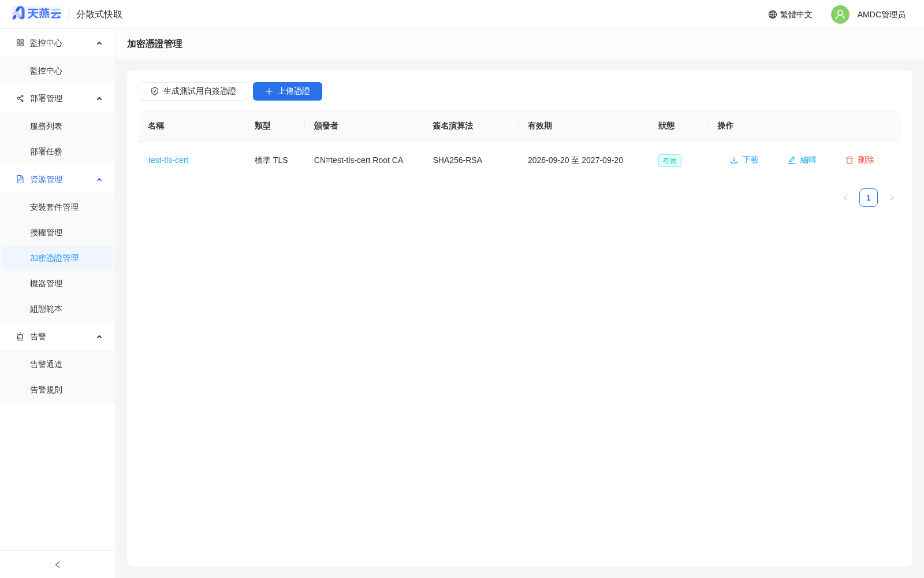
Task: Click the 天燕云 logo
Action: click(36, 13)
